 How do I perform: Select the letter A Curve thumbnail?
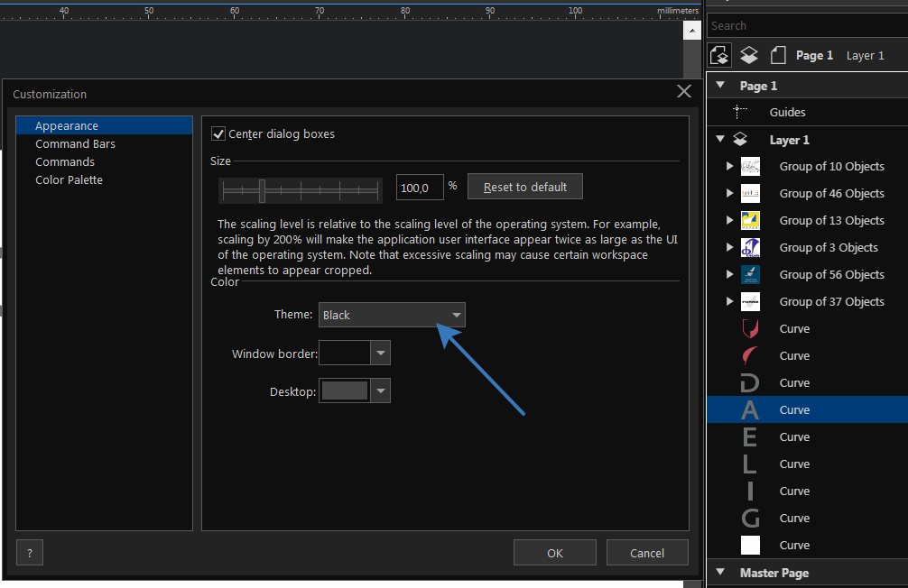click(x=750, y=410)
